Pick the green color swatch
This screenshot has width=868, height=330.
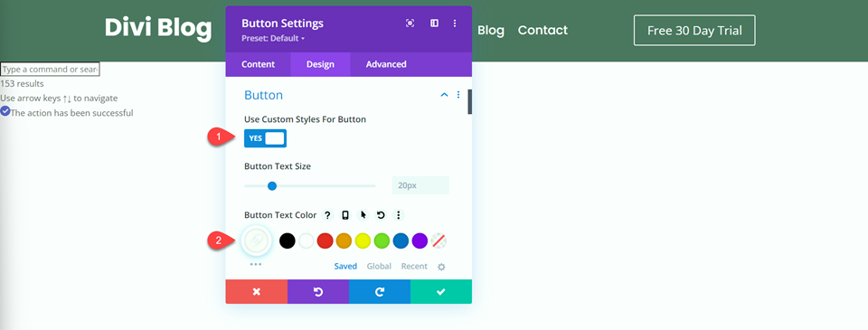[x=382, y=240]
